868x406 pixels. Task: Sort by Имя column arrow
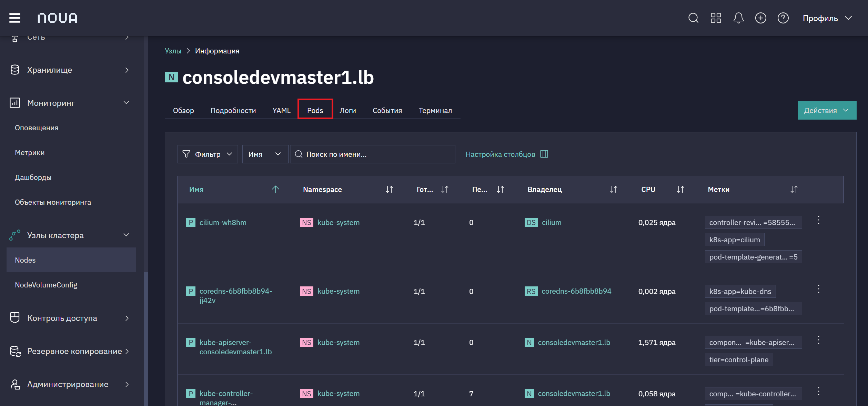275,189
